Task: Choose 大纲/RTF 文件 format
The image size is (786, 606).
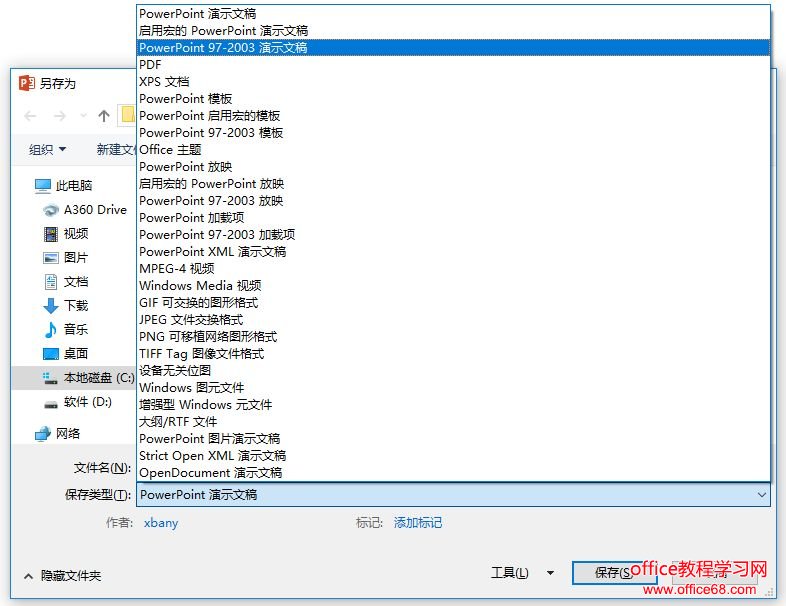Action: [453, 423]
